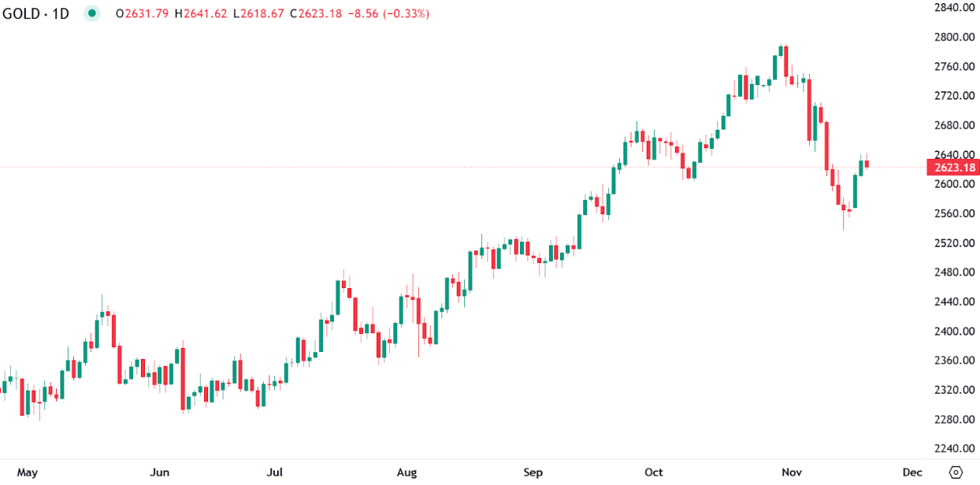Click the low value 2618.67

click(x=263, y=13)
